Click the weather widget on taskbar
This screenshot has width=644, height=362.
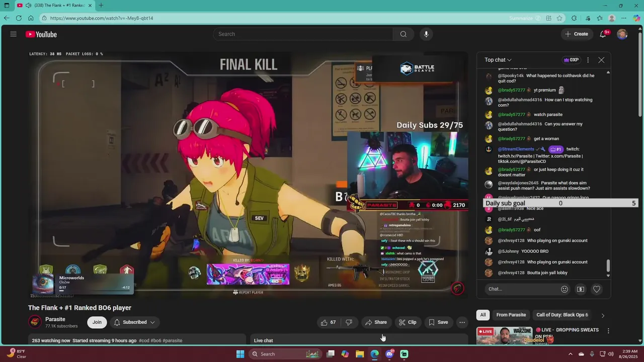tap(16, 354)
